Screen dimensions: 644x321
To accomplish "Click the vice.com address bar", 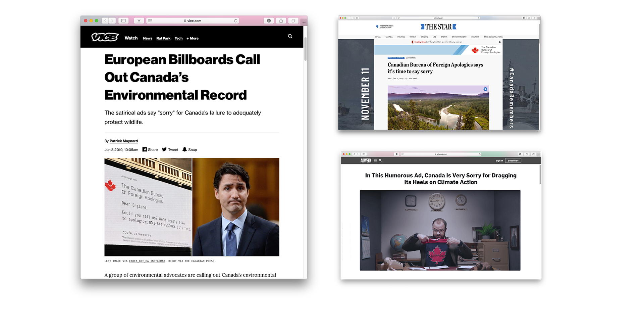I will pyautogui.click(x=193, y=20).
